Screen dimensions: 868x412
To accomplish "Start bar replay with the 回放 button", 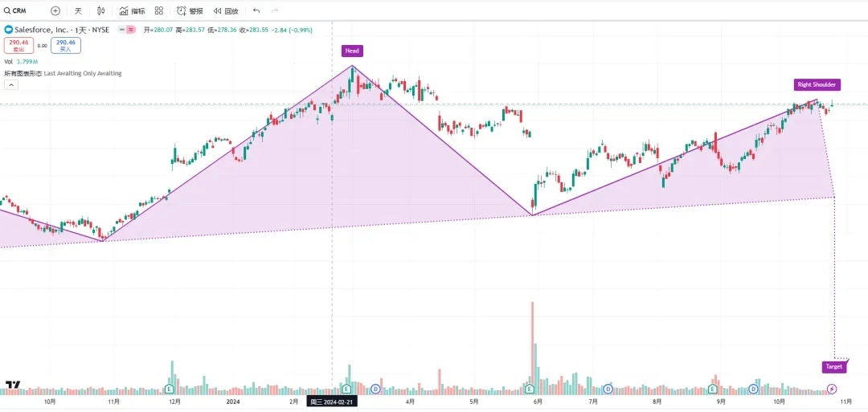I will 227,11.
